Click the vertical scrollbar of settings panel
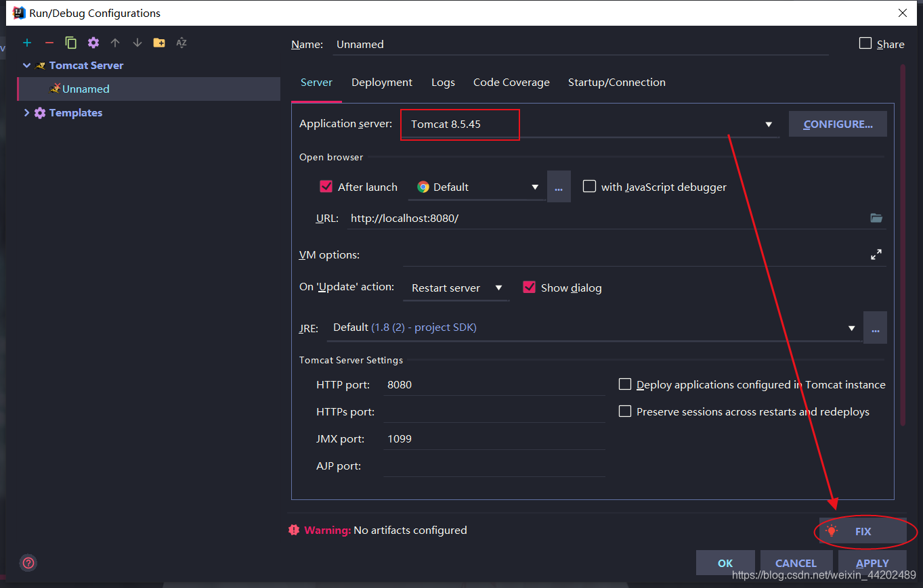This screenshot has width=923, height=588. click(x=903, y=245)
